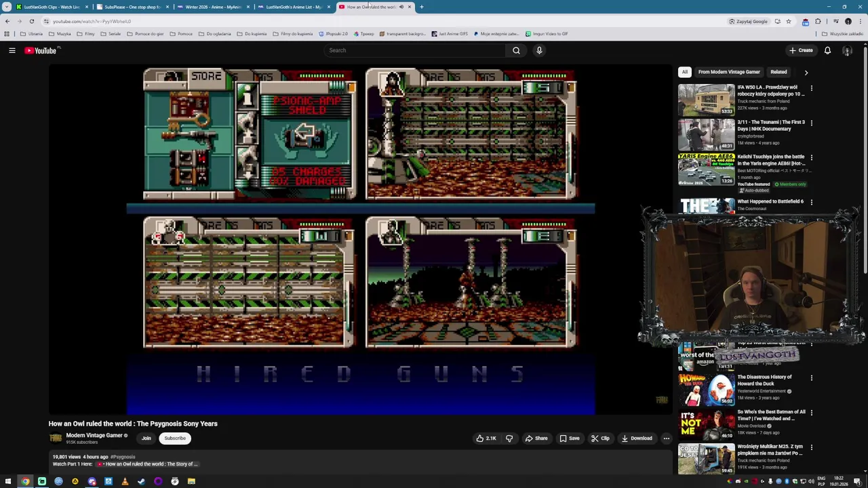Select the From Modern Vintage Gamer chip
Image resolution: width=868 pixels, height=488 pixels.
tap(729, 72)
